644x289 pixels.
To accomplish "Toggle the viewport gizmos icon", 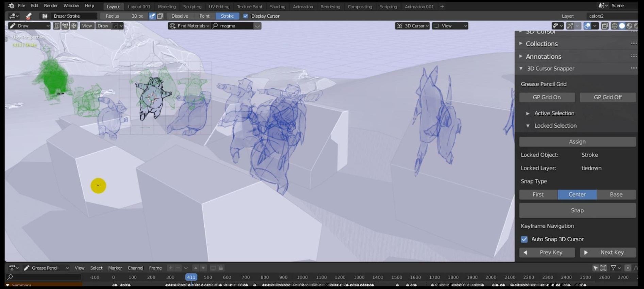I will coord(570,26).
